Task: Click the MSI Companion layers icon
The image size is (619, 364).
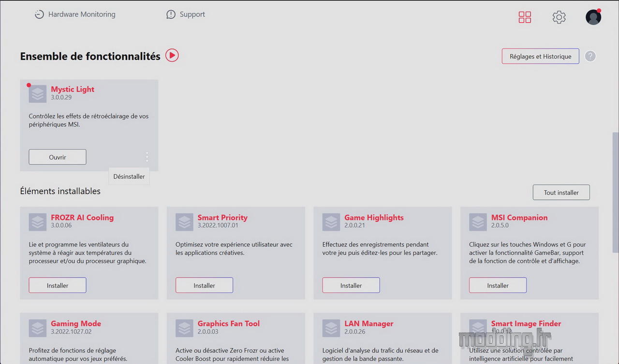Action: (x=478, y=222)
